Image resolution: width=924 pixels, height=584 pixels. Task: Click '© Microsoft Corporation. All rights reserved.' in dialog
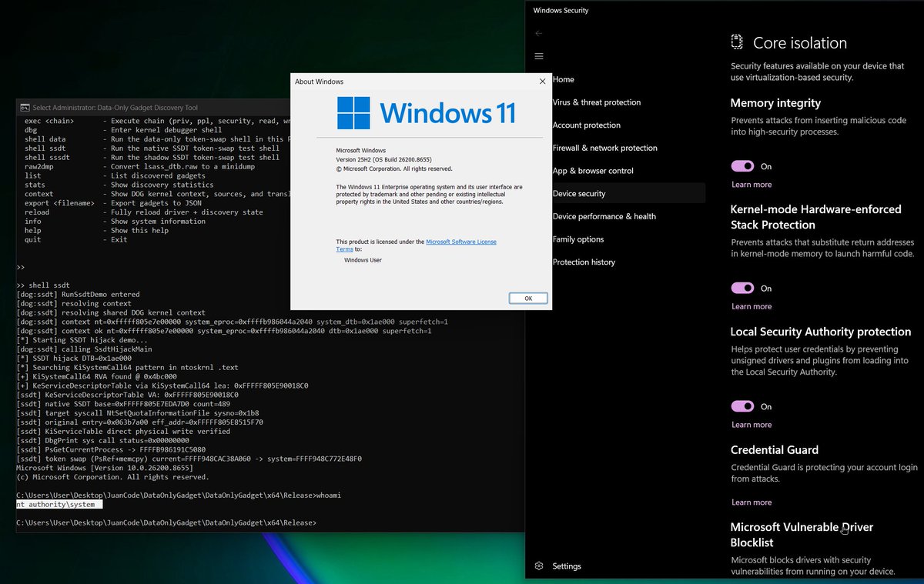tap(393, 169)
